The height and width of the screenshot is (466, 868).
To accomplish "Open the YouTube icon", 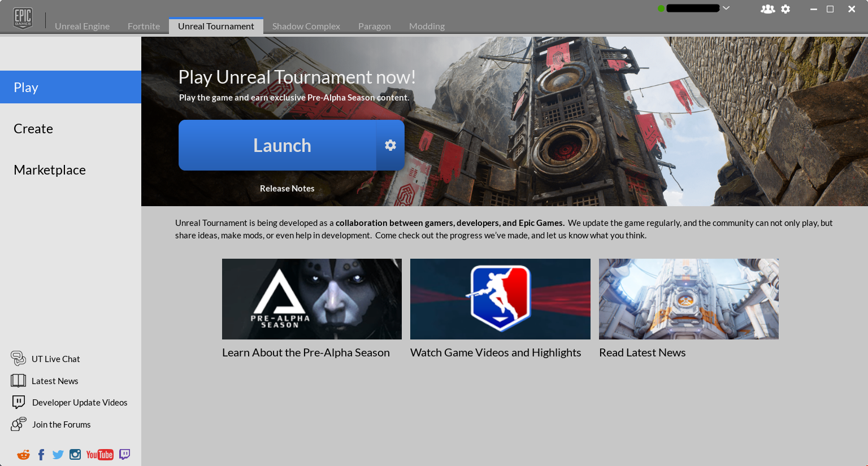I will point(100,455).
